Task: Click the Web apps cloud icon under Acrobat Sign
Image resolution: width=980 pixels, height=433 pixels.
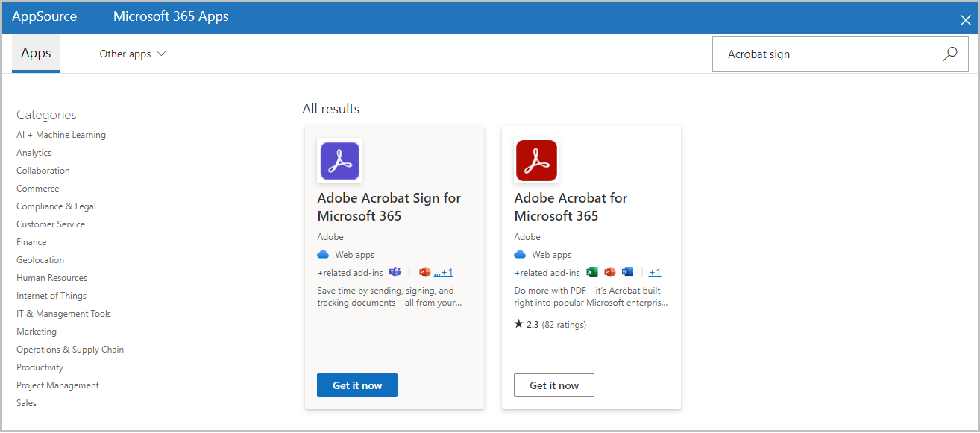Action: click(323, 254)
